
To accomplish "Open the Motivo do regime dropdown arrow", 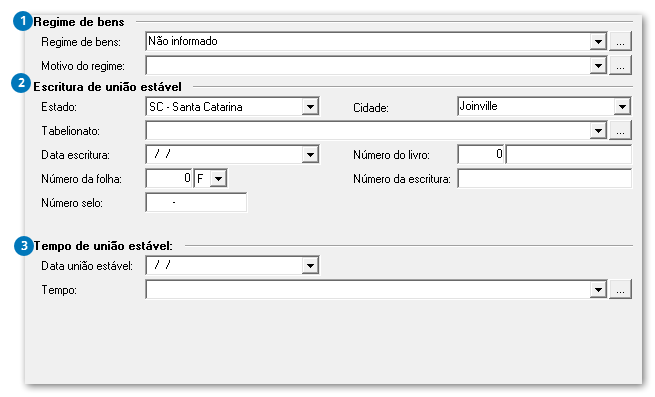I will [598, 66].
